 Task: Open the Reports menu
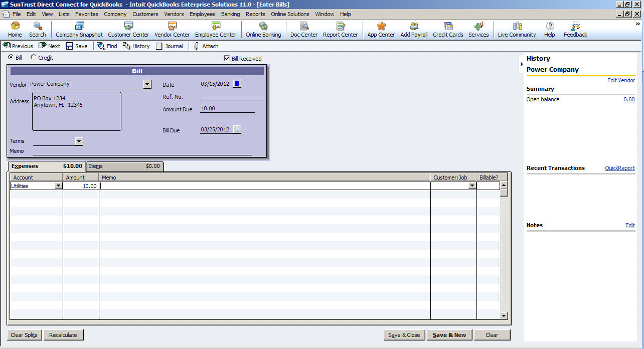tap(255, 14)
